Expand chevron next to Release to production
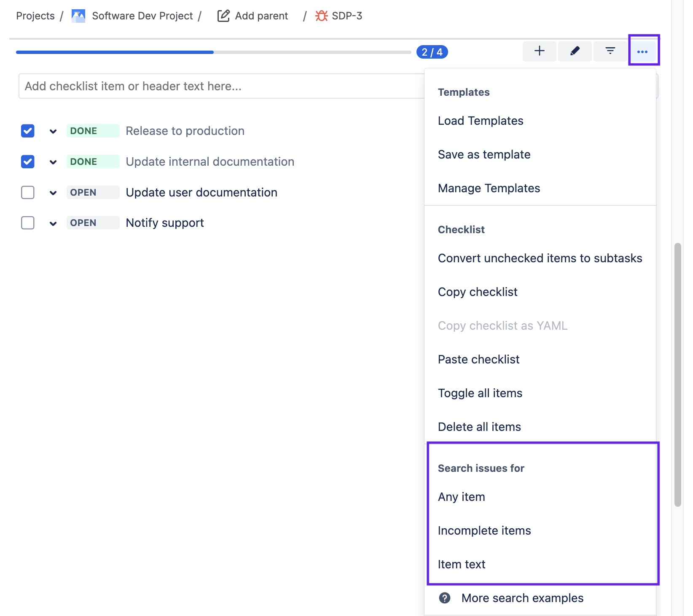Viewport: 693px width, 616px height. [x=53, y=132]
